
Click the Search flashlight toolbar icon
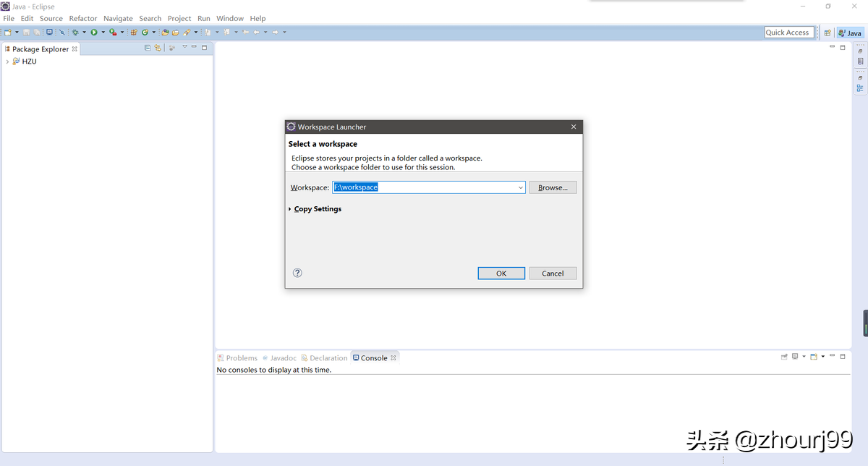click(186, 33)
